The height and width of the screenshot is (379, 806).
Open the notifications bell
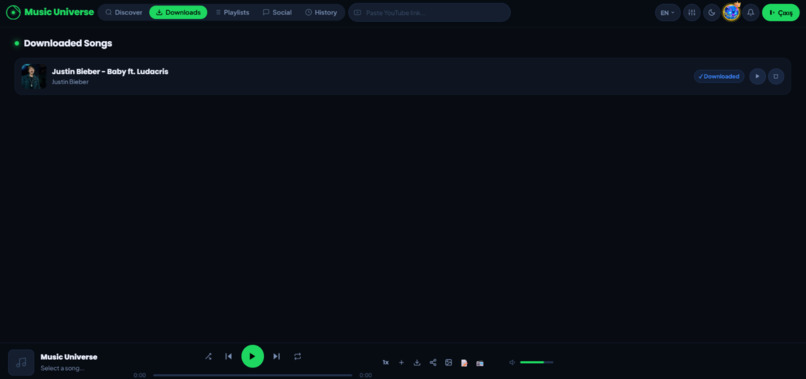[x=750, y=13]
